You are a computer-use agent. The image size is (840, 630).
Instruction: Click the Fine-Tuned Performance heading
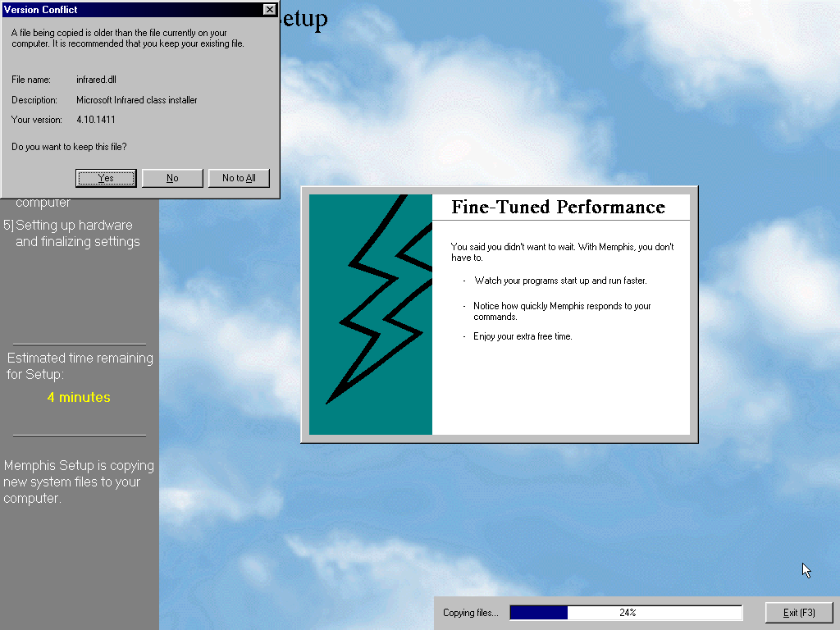point(558,207)
